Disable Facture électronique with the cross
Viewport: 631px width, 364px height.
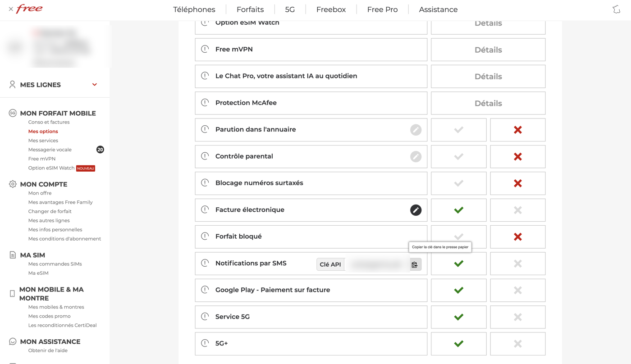pyautogui.click(x=518, y=210)
